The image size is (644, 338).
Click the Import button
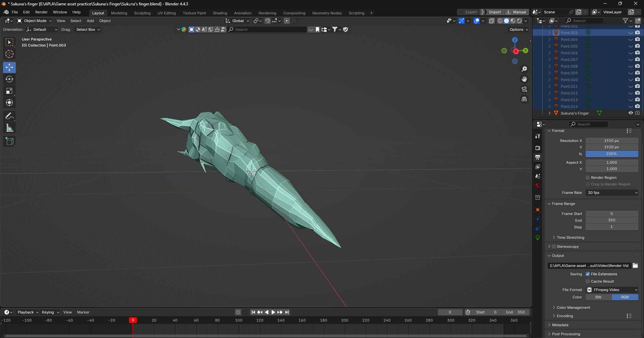pos(492,12)
